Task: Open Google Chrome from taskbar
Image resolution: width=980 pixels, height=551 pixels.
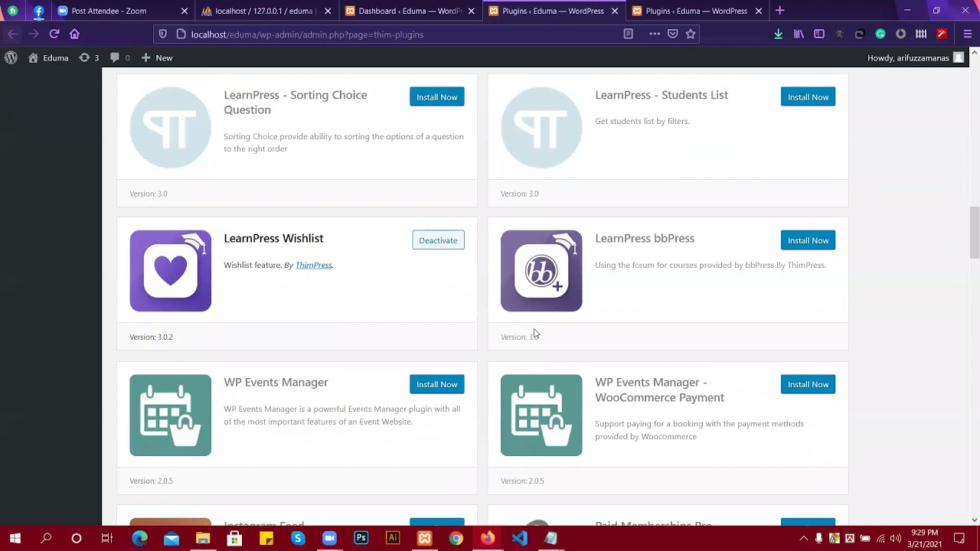Action: tap(456, 539)
